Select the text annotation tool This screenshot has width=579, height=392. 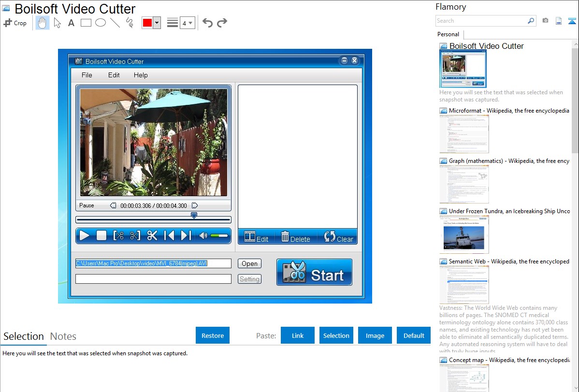(x=71, y=23)
